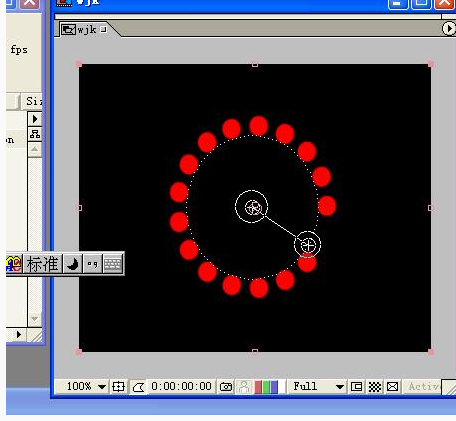Toggle the region of interest icon
Screen dimensions: 456x421
pyautogui.click(x=356, y=387)
